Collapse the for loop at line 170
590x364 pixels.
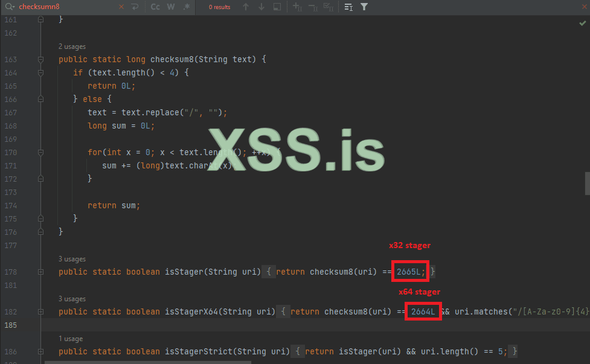(40, 152)
